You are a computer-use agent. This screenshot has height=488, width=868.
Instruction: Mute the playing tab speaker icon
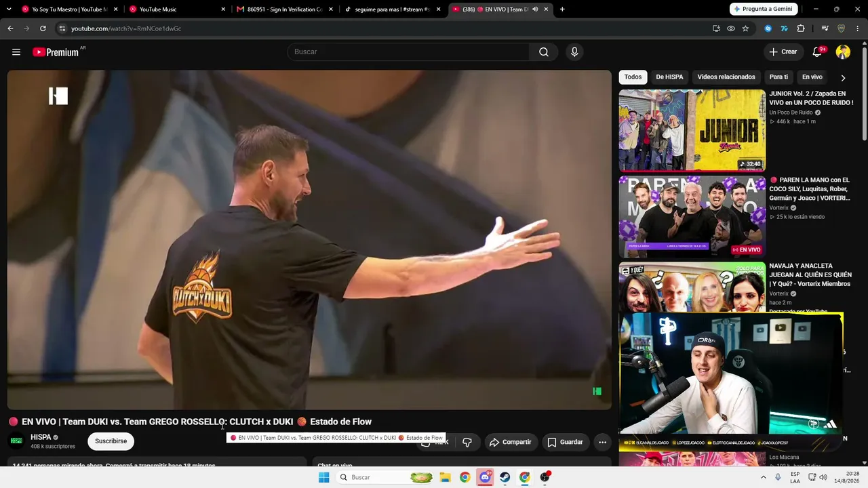point(535,9)
